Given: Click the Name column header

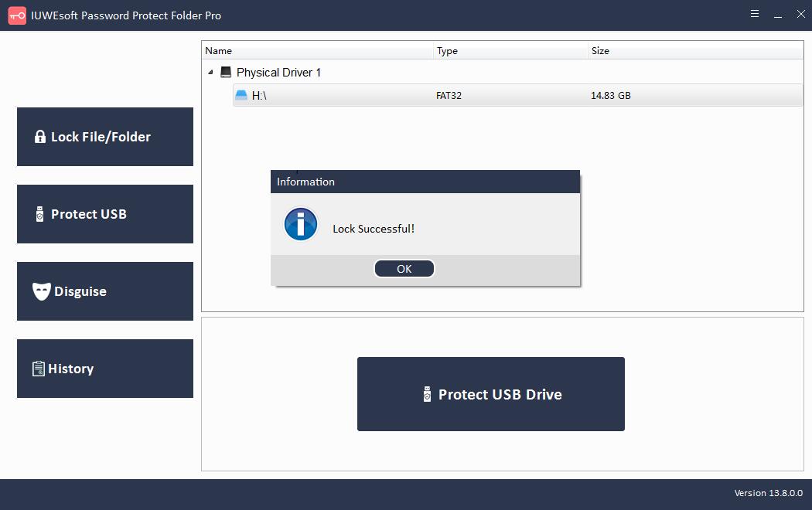Looking at the screenshot, I should click(317, 51).
